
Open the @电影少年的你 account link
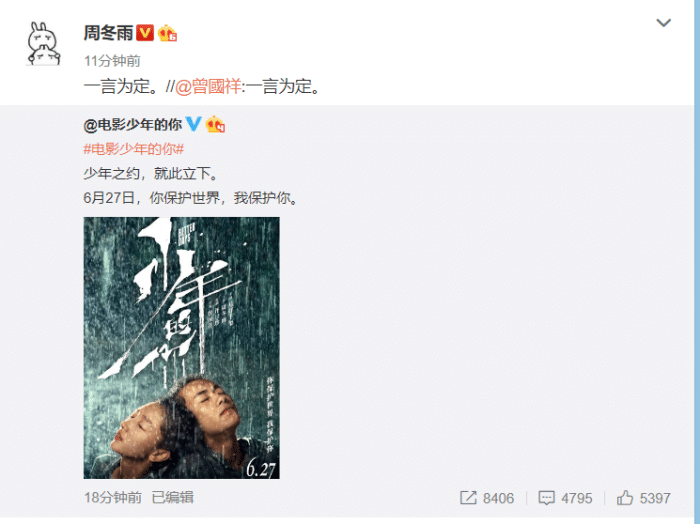[x=133, y=125]
